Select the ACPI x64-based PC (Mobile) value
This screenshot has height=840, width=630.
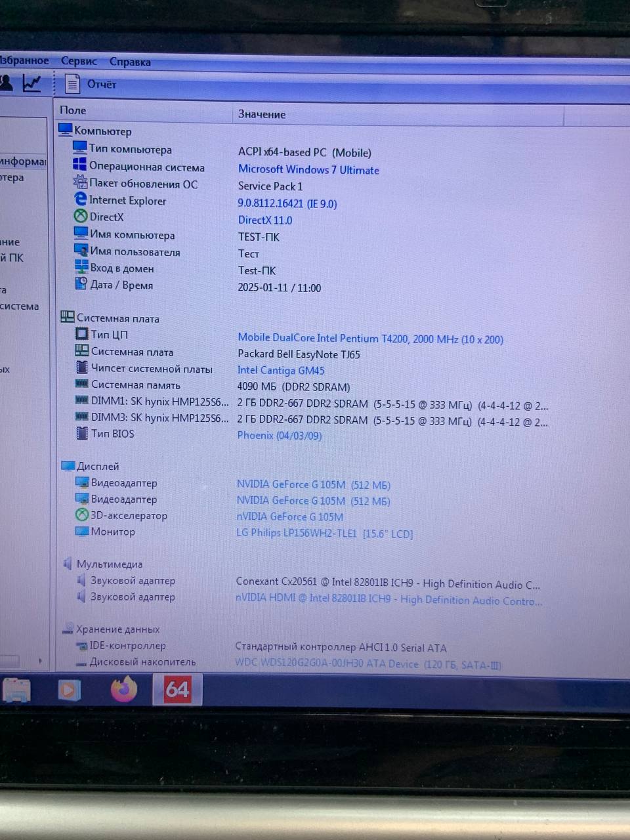(304, 153)
